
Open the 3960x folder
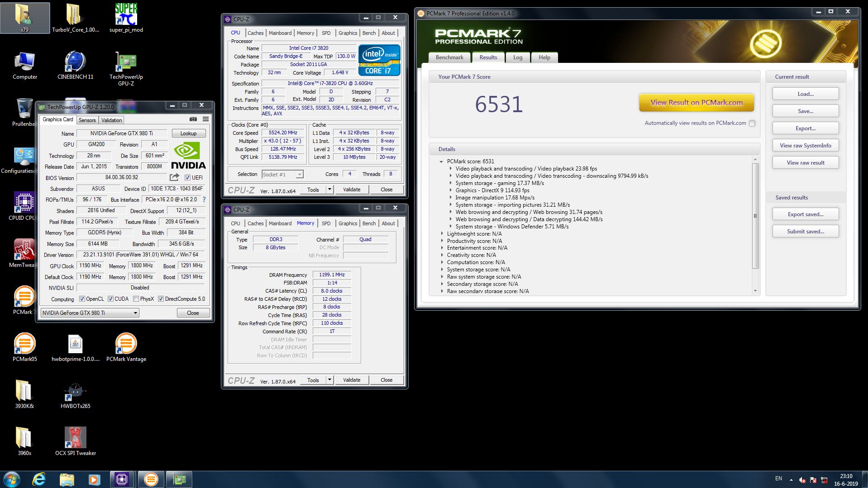tap(24, 441)
